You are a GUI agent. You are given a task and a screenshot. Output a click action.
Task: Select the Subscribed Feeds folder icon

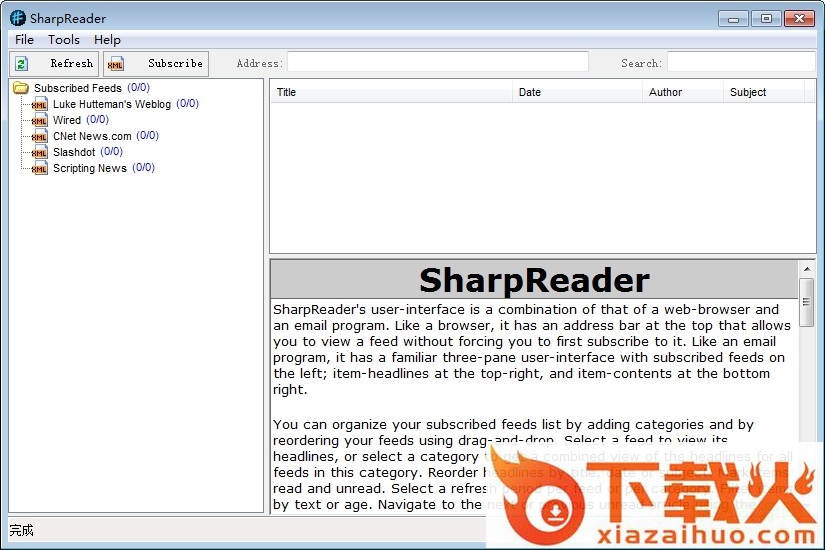point(21,87)
